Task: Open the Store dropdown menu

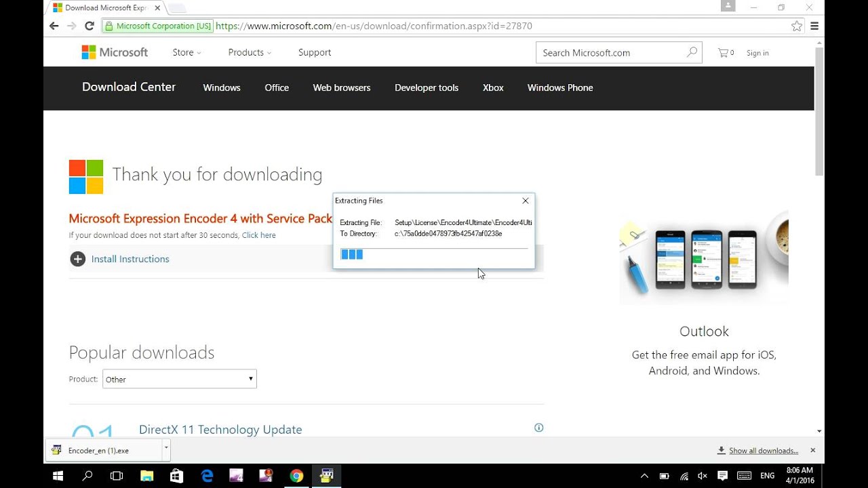Action: [186, 52]
